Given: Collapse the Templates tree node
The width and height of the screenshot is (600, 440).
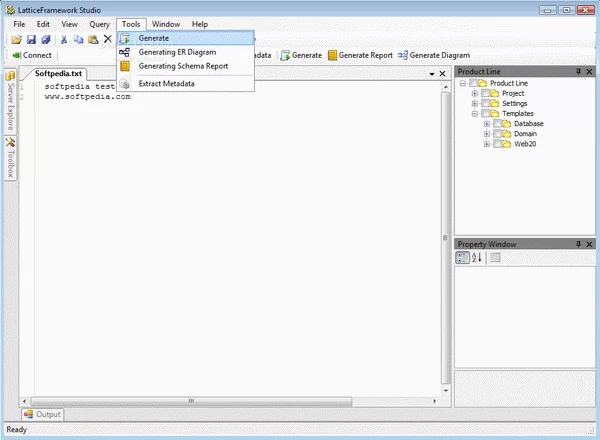Looking at the screenshot, I should click(474, 114).
